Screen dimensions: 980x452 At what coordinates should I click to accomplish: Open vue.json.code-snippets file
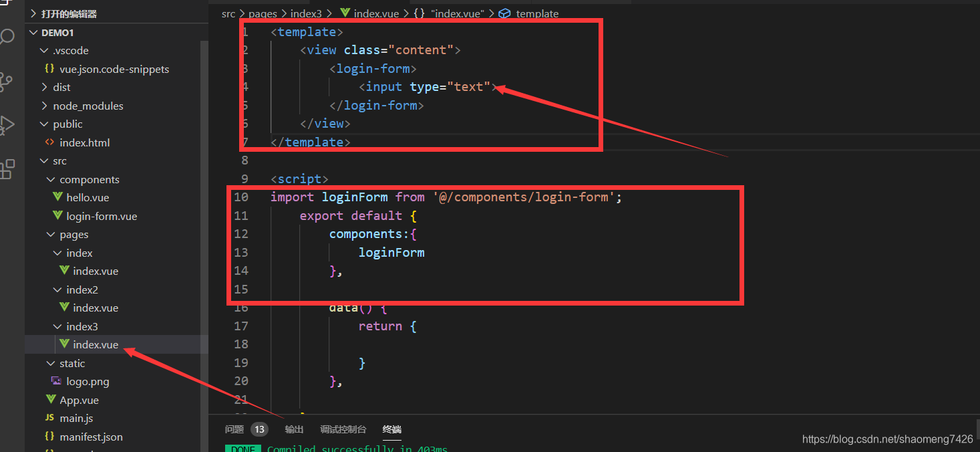tap(114, 69)
